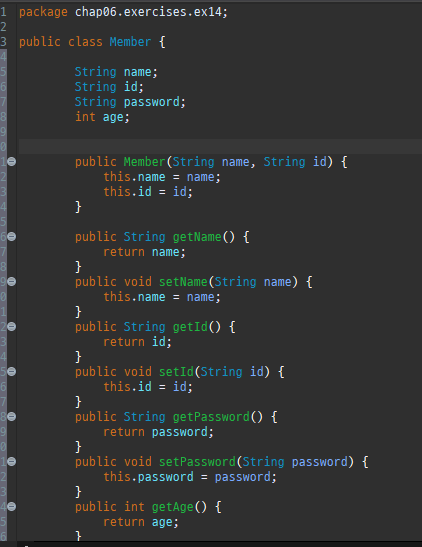Image resolution: width=422 pixels, height=547 pixels.
Task: Click the 'String name' parameter in setName
Action: coord(253,282)
